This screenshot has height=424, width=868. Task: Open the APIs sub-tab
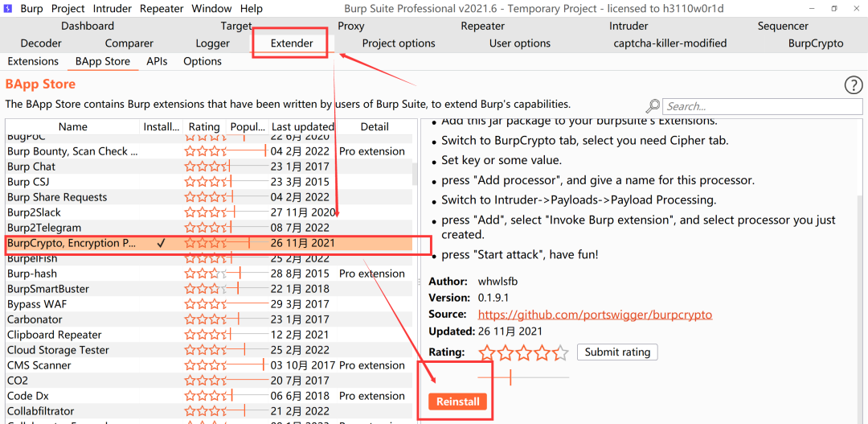(157, 61)
